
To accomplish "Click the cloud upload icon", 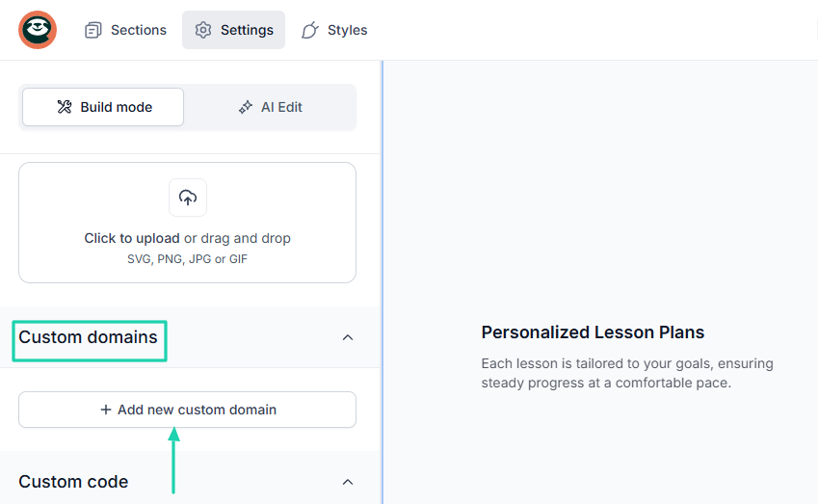I will [x=188, y=198].
